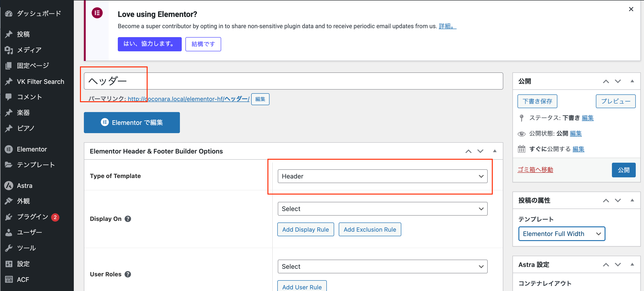644x291 pixels.
Task: Open the Elementor Full Width template dropdown
Action: pos(561,234)
